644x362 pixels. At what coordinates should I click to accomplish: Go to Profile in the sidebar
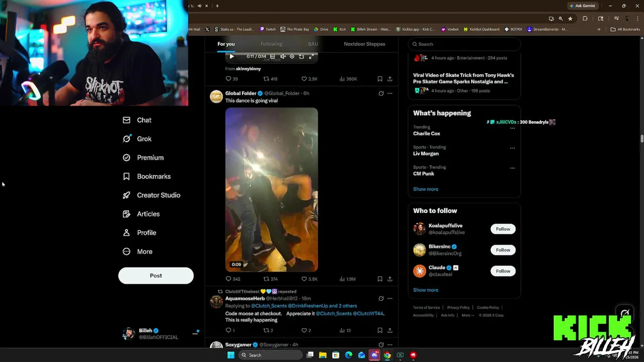(x=139, y=233)
